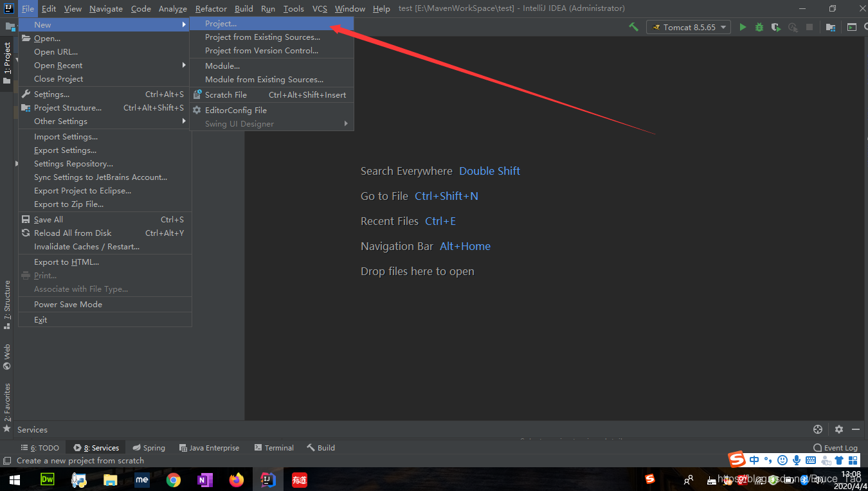The width and height of the screenshot is (868, 491).
Task: Run Tomcat with the green play icon
Action: point(743,27)
